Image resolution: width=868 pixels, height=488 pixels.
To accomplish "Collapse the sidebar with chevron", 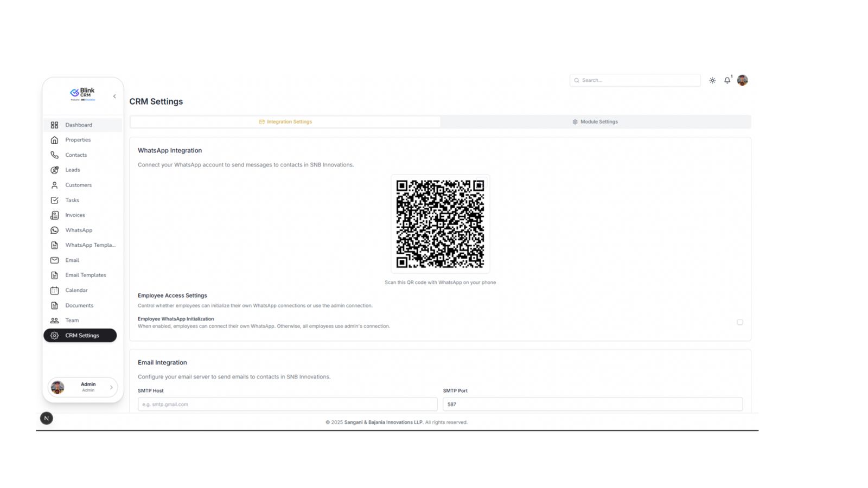I will (x=114, y=97).
